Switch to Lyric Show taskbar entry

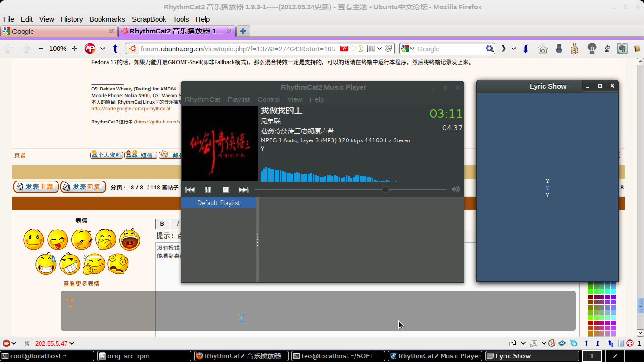click(532, 356)
